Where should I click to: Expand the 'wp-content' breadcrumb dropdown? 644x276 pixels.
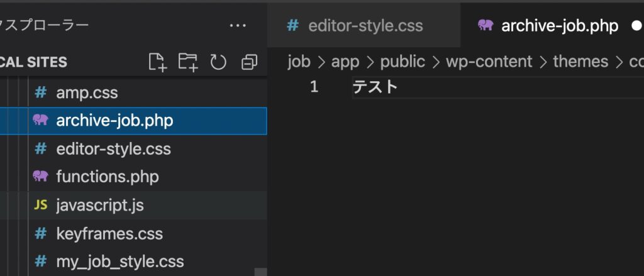pos(489,62)
